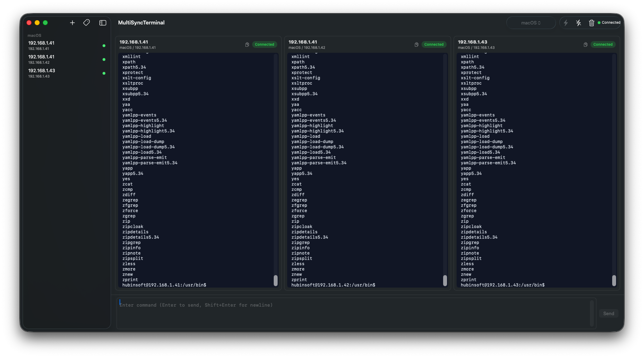
Task: Create a new terminal session with plus icon
Action: [72, 23]
